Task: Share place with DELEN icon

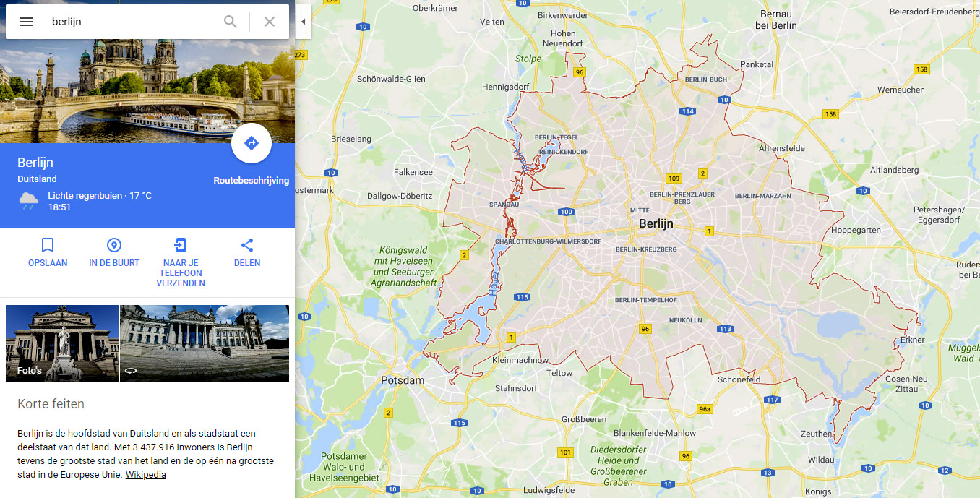Action: point(247,252)
